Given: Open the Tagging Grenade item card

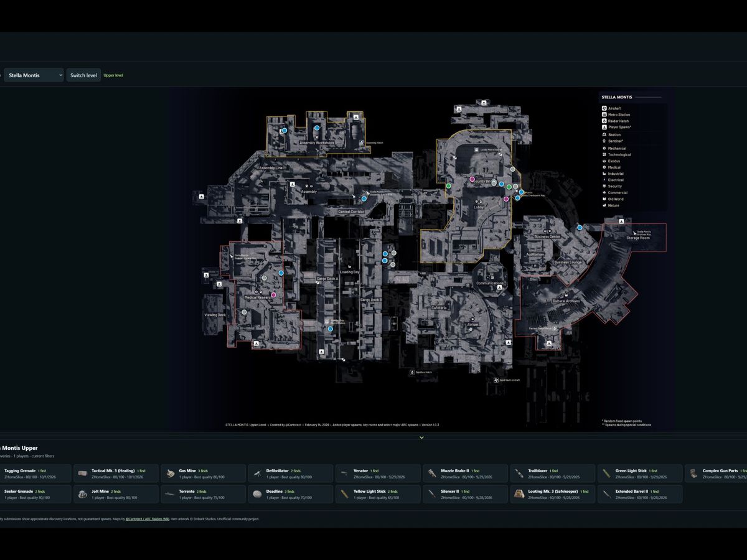Looking at the screenshot, I should 35,474.
